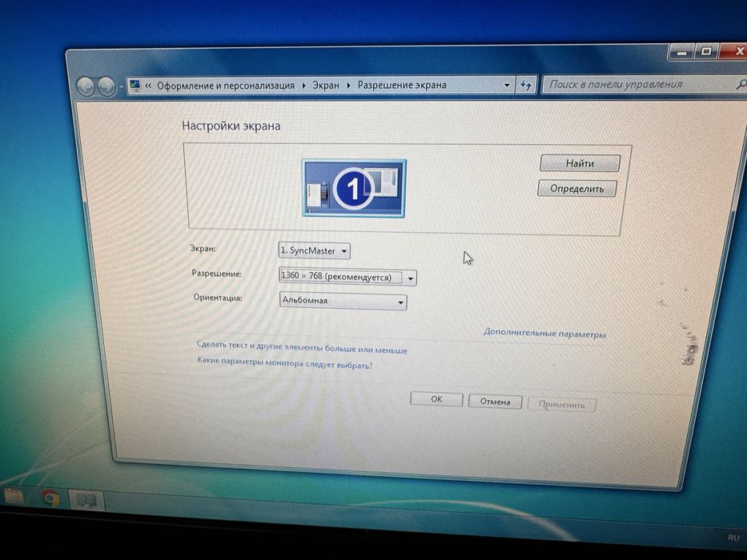747x560 pixels.
Task: Open the 'Разрешение' 1360 × 768 dropdown
Action: point(347,277)
